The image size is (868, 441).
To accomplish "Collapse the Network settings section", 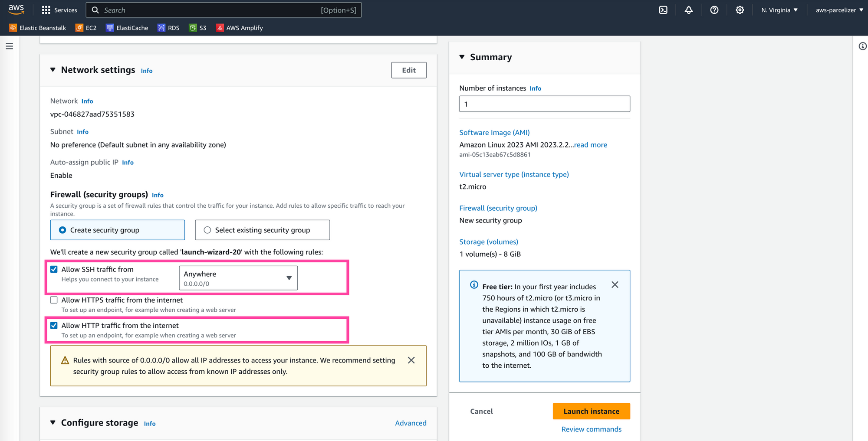I will [53, 69].
